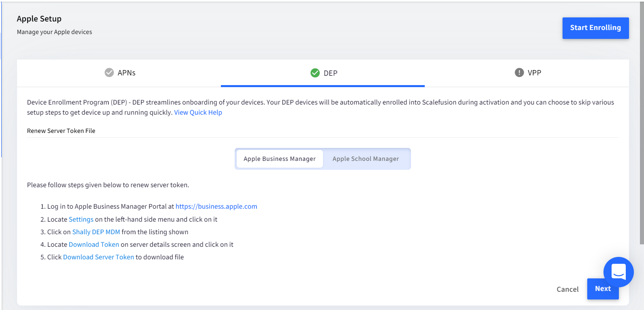The image size is (644, 310).
Task: Cancel the token renewal
Action: (567, 289)
